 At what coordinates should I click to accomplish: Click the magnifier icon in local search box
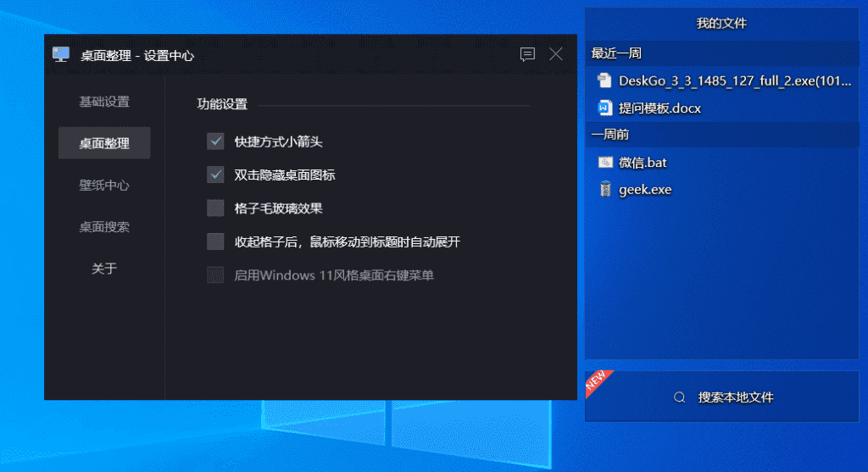679,397
